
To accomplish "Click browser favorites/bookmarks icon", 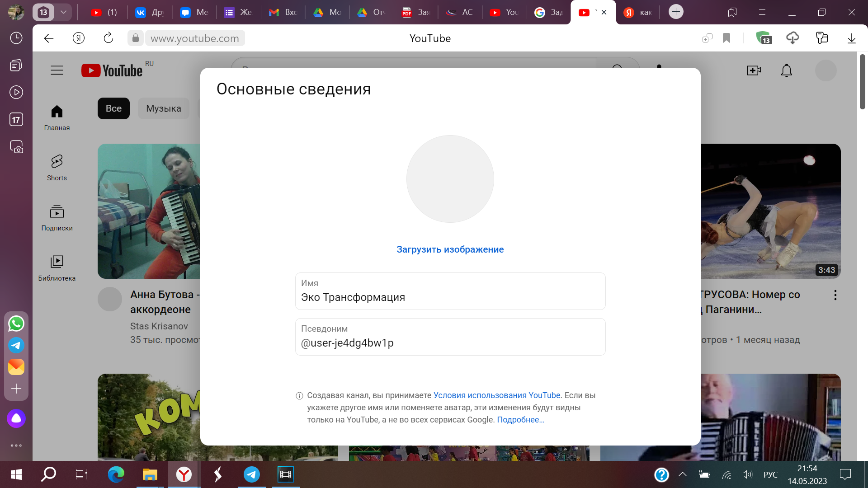I will coord(726,38).
